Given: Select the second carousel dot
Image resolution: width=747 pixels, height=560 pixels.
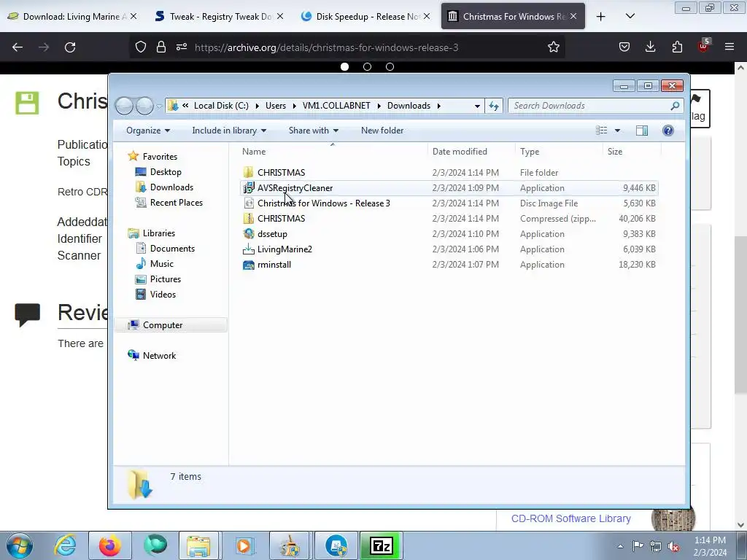Looking at the screenshot, I should [x=367, y=66].
